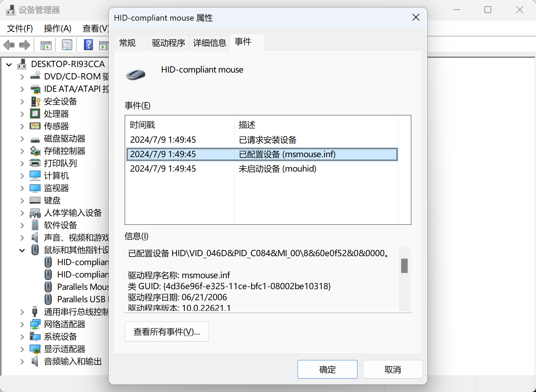536x392 pixels.
Task: Switch to the 详细信息 tab
Action: pyautogui.click(x=210, y=43)
